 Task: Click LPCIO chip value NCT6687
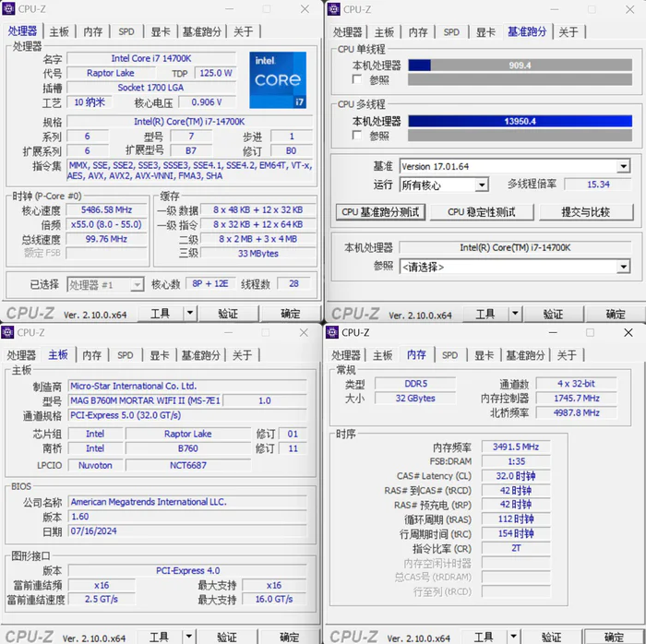click(188, 465)
